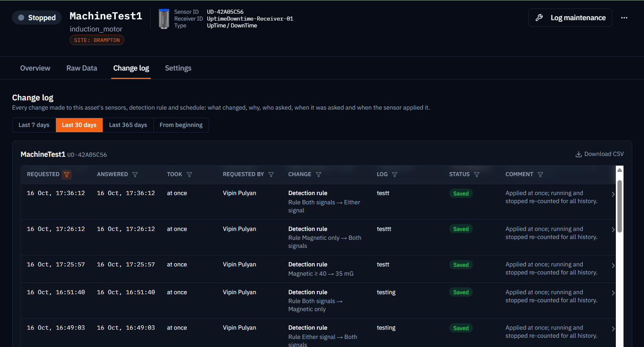
Task: Open the three-dot more options menu
Action: (x=624, y=18)
